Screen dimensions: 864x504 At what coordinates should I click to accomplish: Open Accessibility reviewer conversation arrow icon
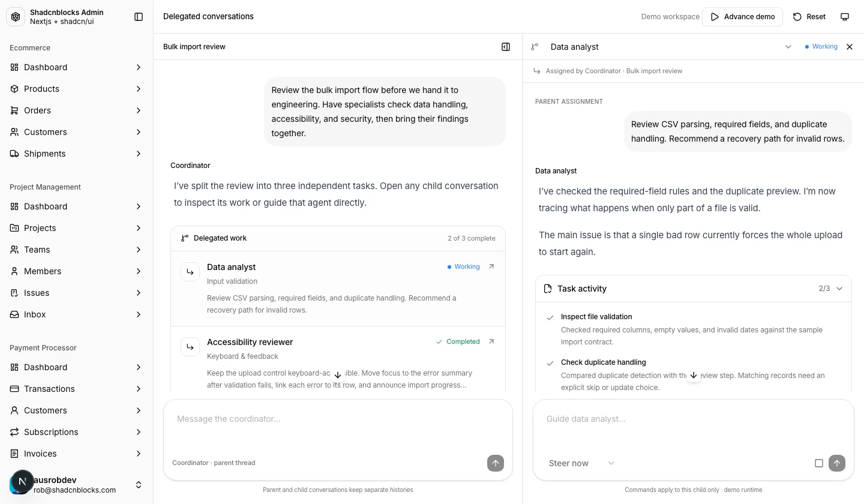tap(491, 341)
